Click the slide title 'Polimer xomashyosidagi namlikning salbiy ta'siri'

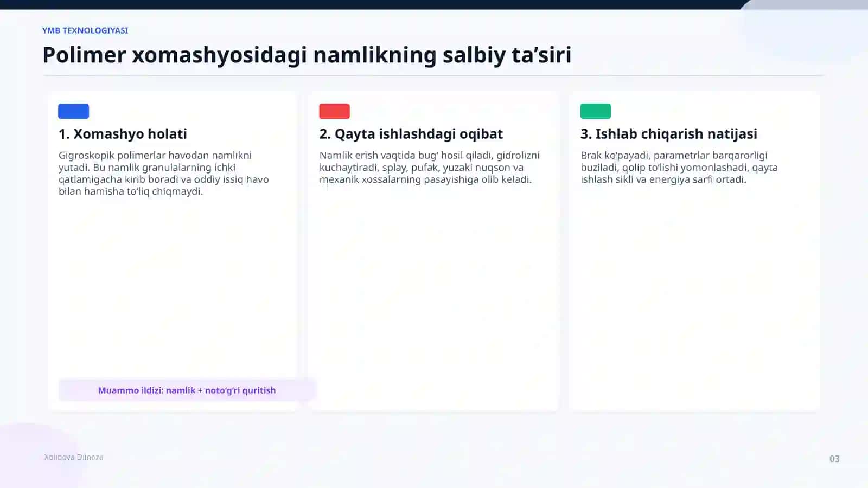[307, 55]
